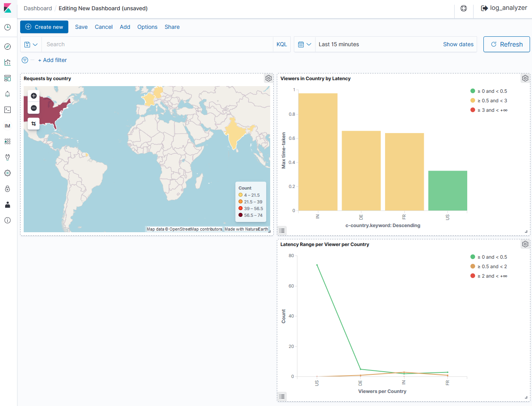Open the date quick menu calendar dropdown
The height and width of the screenshot is (406, 532).
pyautogui.click(x=305, y=44)
